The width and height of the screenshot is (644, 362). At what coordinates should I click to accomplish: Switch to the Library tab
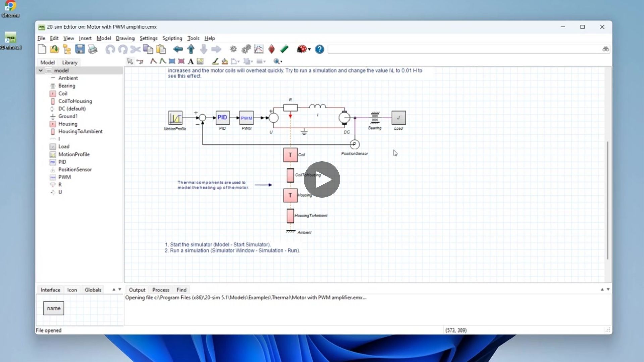[x=69, y=62]
